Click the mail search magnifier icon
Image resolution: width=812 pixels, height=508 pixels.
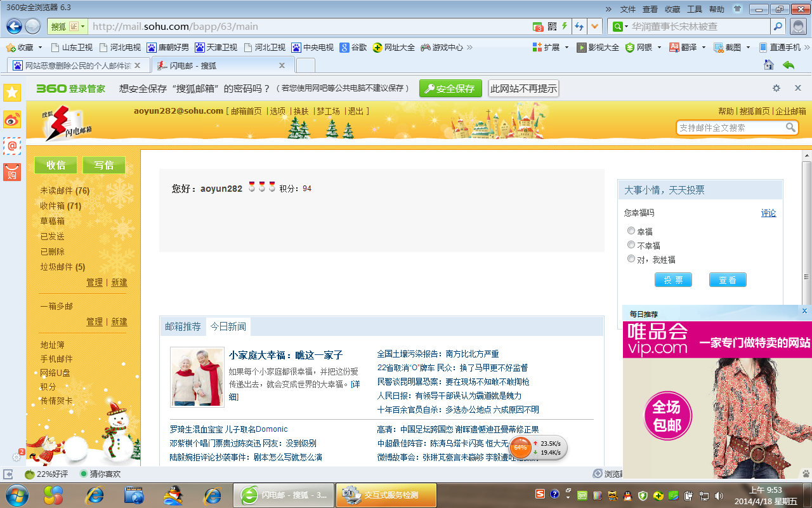point(790,128)
